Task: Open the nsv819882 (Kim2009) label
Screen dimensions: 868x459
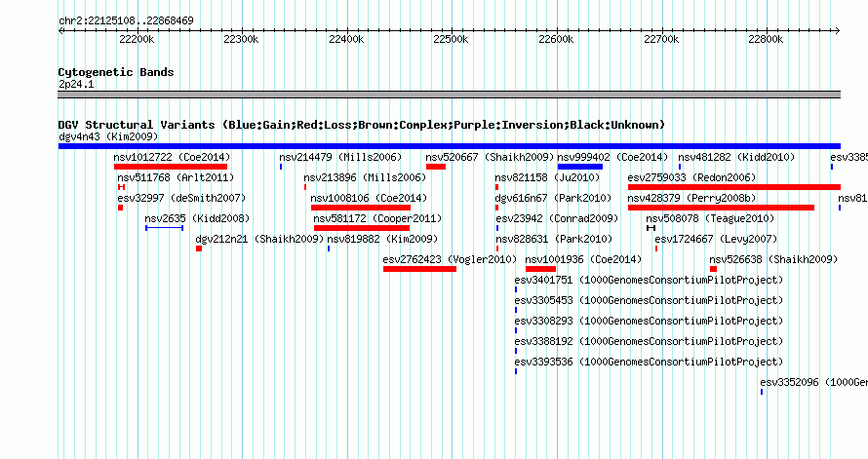Action: 382,239
